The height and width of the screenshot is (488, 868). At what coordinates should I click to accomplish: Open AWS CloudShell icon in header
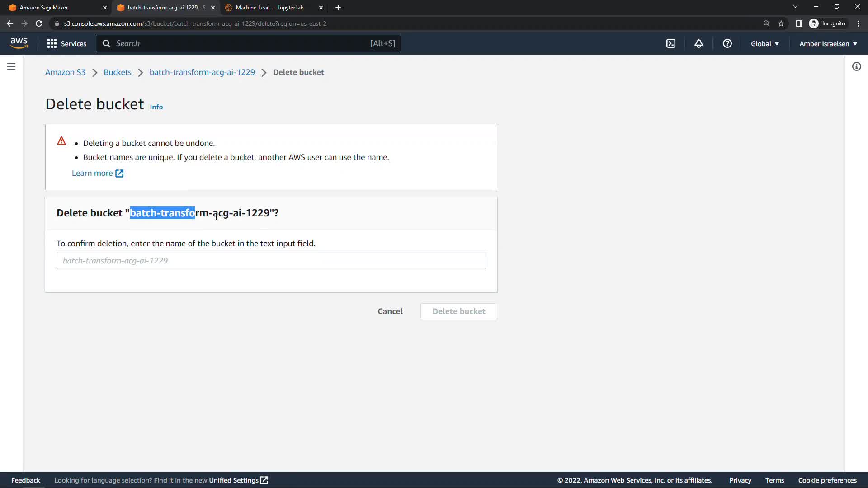[x=671, y=43]
